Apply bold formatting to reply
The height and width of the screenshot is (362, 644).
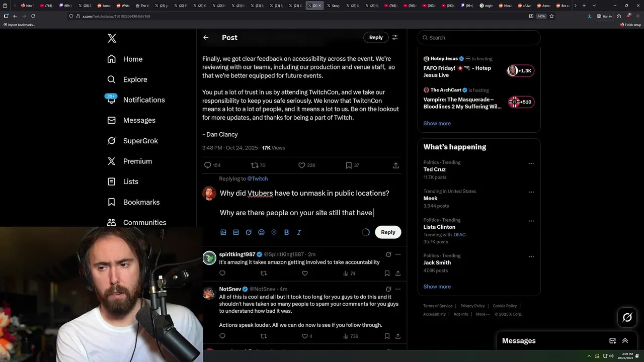tap(286, 232)
